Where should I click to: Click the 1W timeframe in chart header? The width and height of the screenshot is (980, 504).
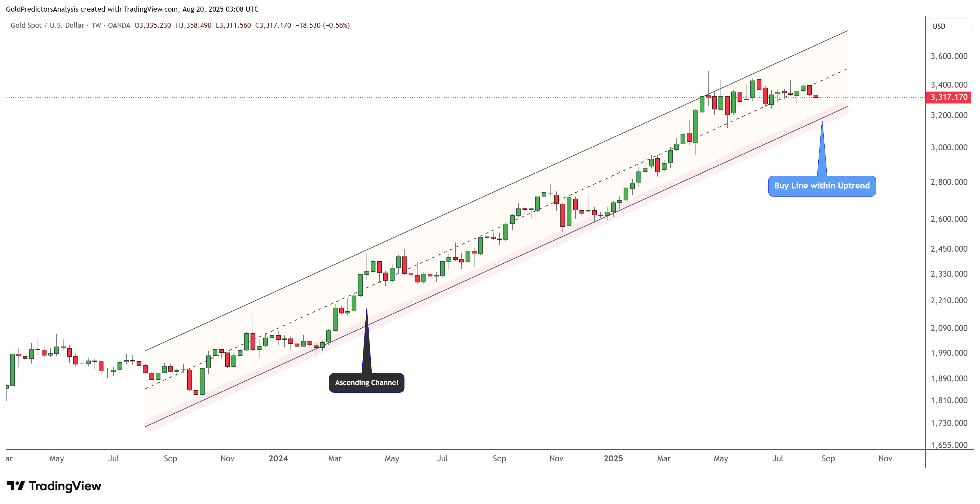click(x=96, y=25)
